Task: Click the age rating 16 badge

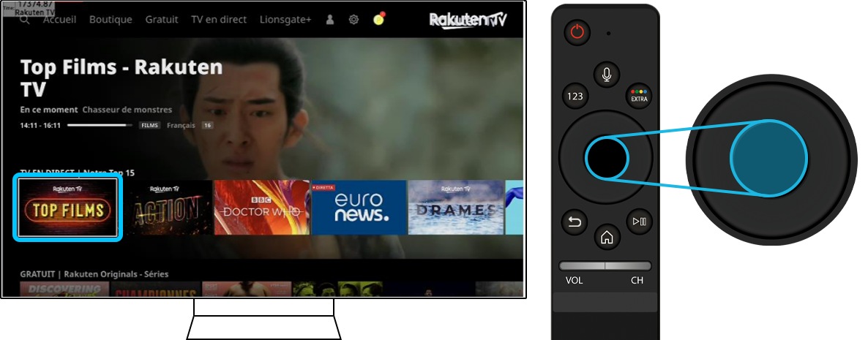Action: coord(208,126)
